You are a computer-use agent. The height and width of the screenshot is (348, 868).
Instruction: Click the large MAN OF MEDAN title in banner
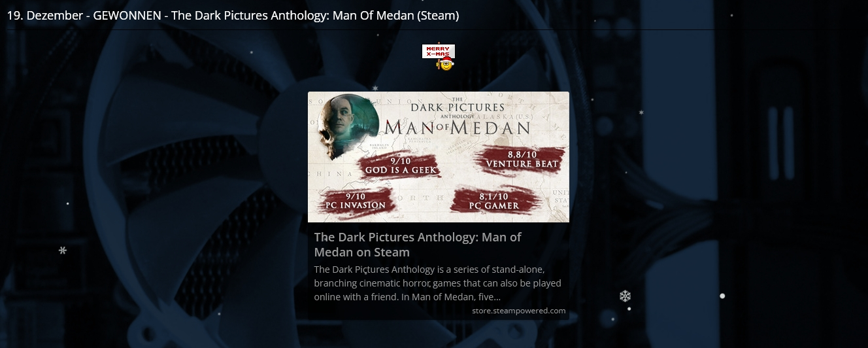[x=458, y=126]
